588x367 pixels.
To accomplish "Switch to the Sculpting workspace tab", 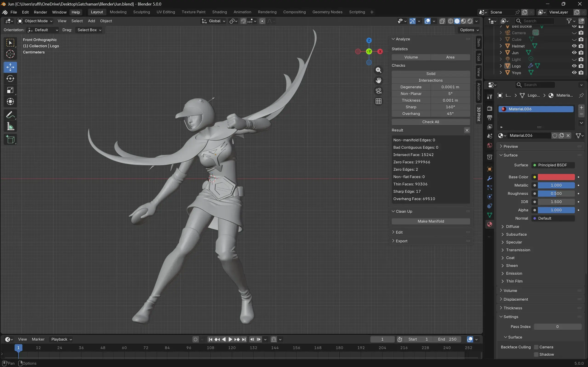I will pos(141,12).
